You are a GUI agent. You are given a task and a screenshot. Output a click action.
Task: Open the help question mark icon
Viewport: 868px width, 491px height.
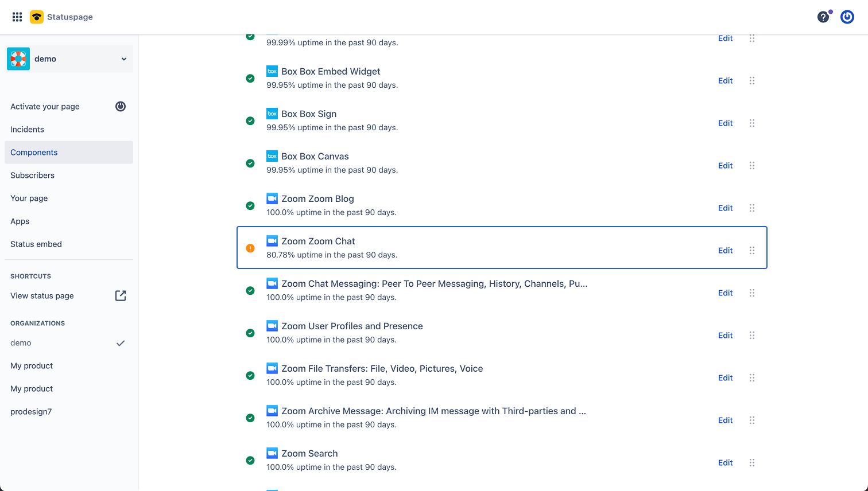823,17
